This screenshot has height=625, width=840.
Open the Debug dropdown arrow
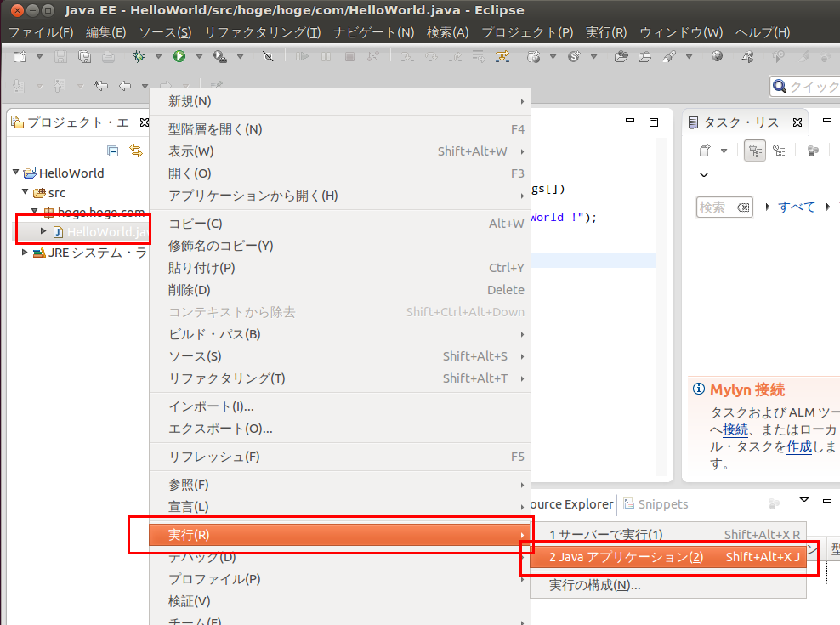[158, 56]
